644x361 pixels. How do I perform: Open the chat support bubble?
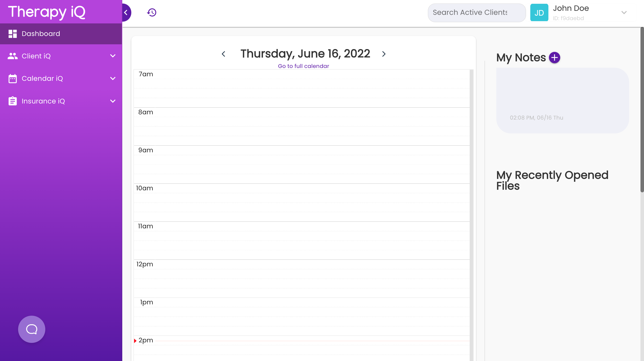click(32, 329)
